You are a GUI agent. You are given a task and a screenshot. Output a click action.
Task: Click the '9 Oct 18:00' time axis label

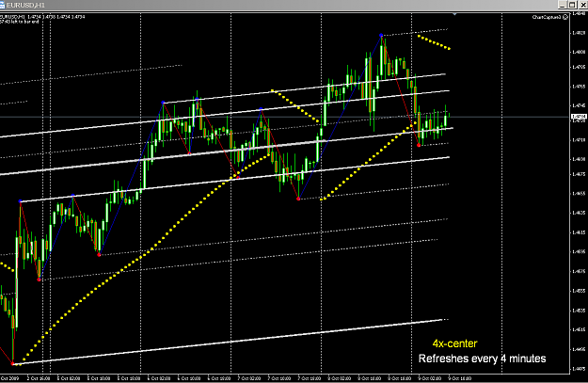click(x=460, y=378)
